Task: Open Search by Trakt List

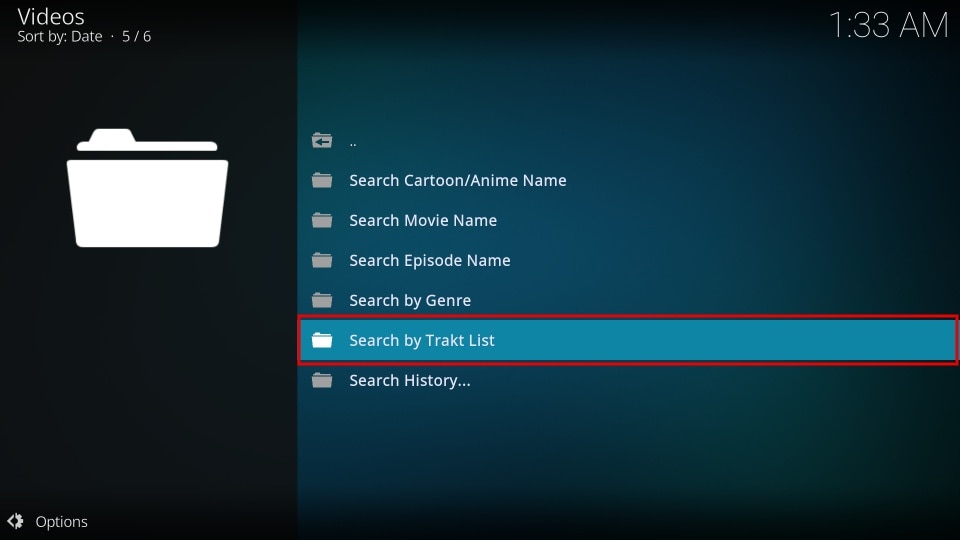Action: click(x=628, y=340)
